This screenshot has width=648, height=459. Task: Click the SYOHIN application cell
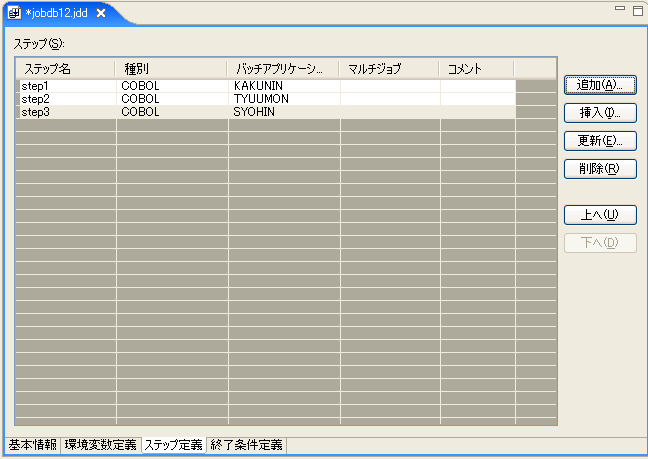point(284,112)
